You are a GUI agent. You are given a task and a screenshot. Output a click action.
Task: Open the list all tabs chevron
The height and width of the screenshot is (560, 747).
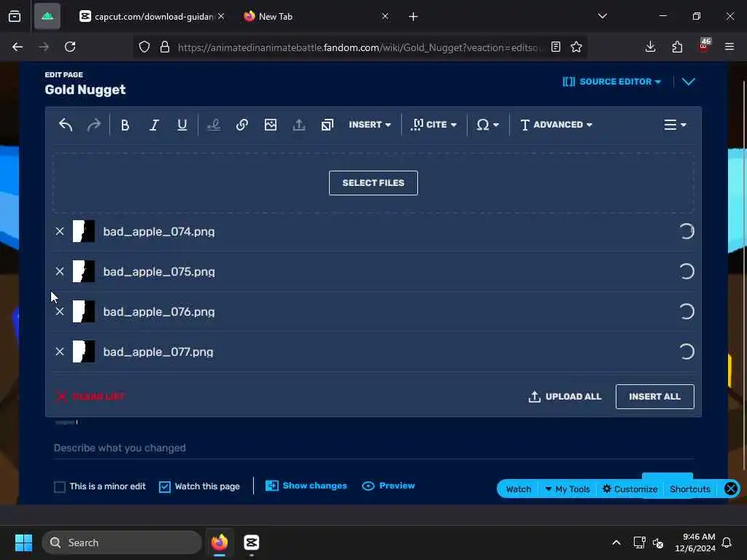[x=602, y=16]
